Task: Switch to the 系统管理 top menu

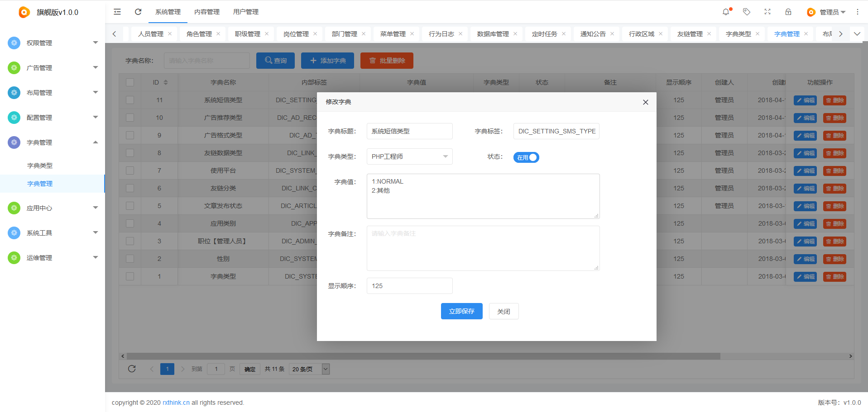Action: (x=168, y=12)
